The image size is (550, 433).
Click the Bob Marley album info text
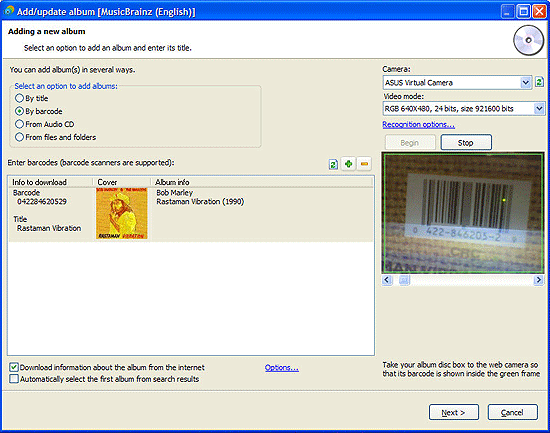pos(174,193)
